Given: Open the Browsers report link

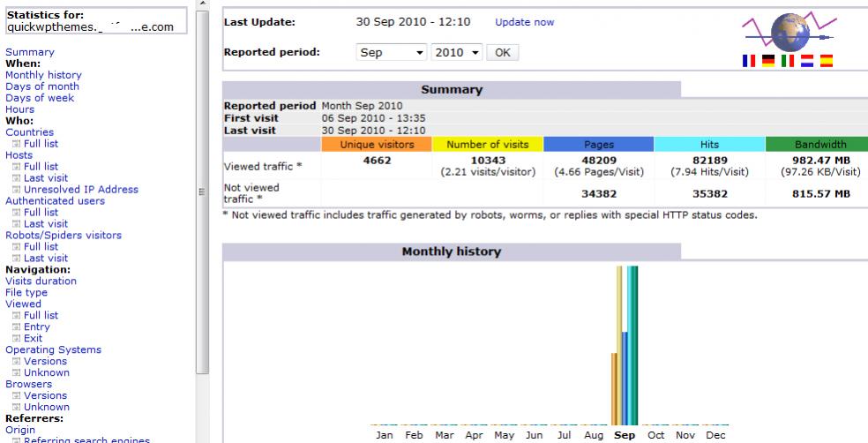Looking at the screenshot, I should [x=29, y=384].
